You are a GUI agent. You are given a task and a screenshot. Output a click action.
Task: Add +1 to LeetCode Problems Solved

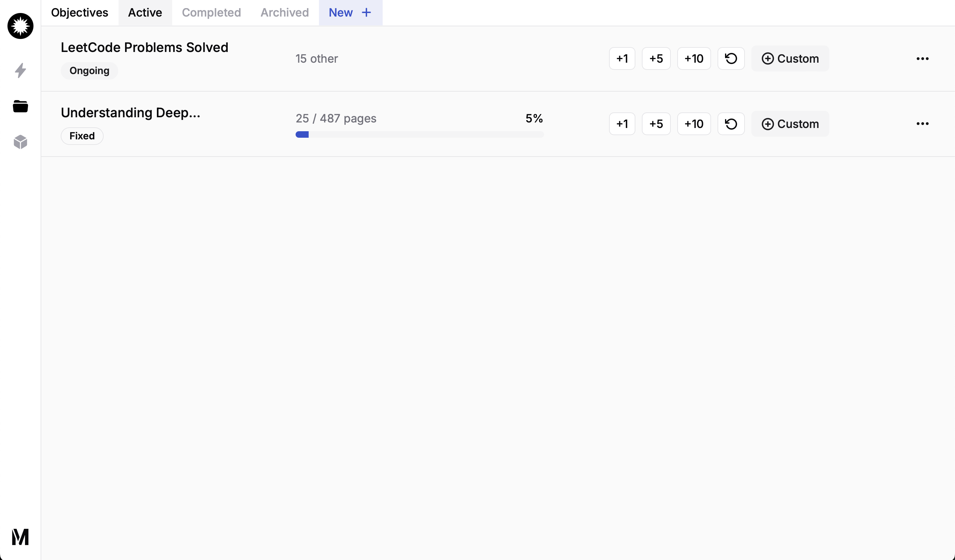(x=622, y=58)
